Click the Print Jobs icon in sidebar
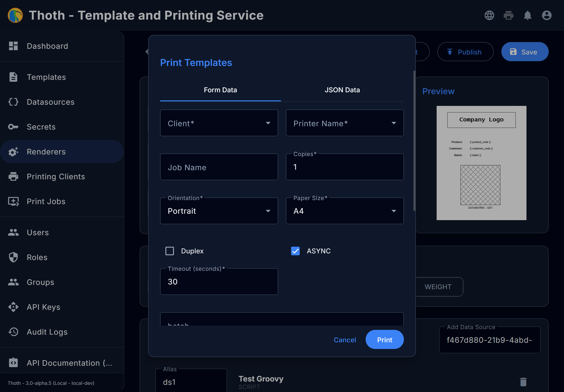564x392 pixels. point(13,201)
